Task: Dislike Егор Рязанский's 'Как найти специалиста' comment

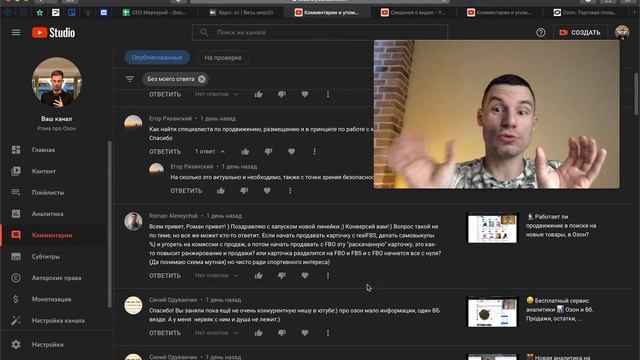Action: pyautogui.click(x=268, y=152)
